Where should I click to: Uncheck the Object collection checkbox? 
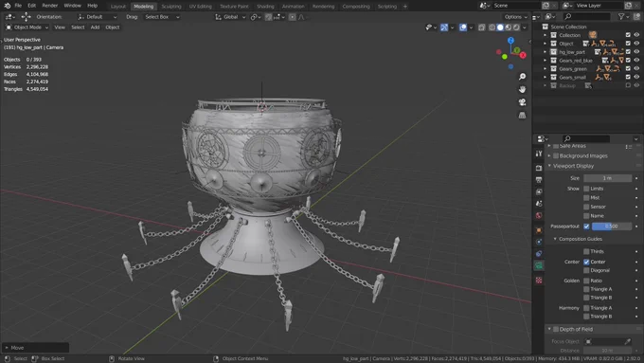click(x=628, y=44)
